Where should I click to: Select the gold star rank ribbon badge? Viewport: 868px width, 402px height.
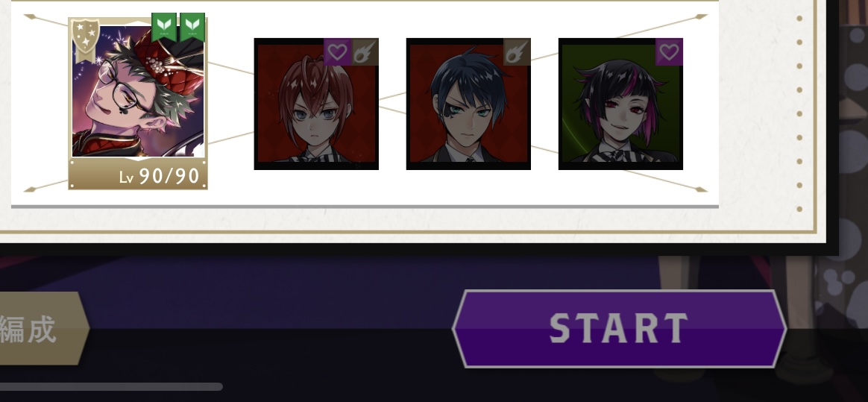pos(86,40)
